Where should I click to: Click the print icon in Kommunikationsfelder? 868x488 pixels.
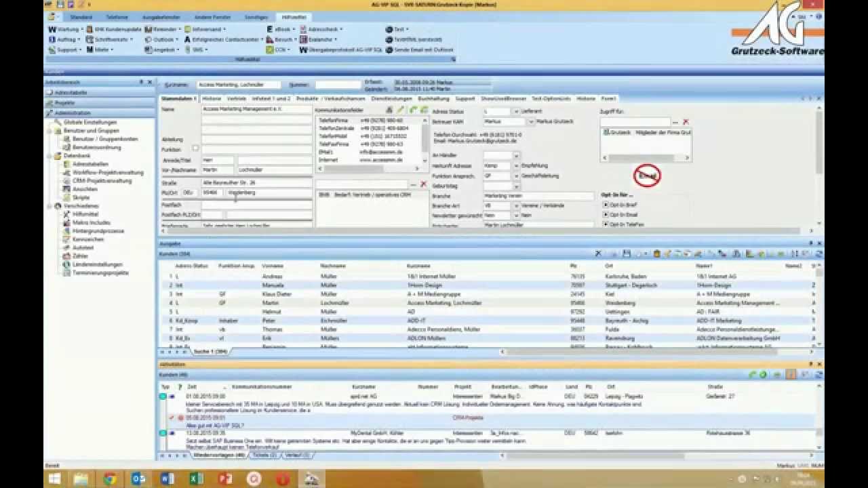click(389, 109)
